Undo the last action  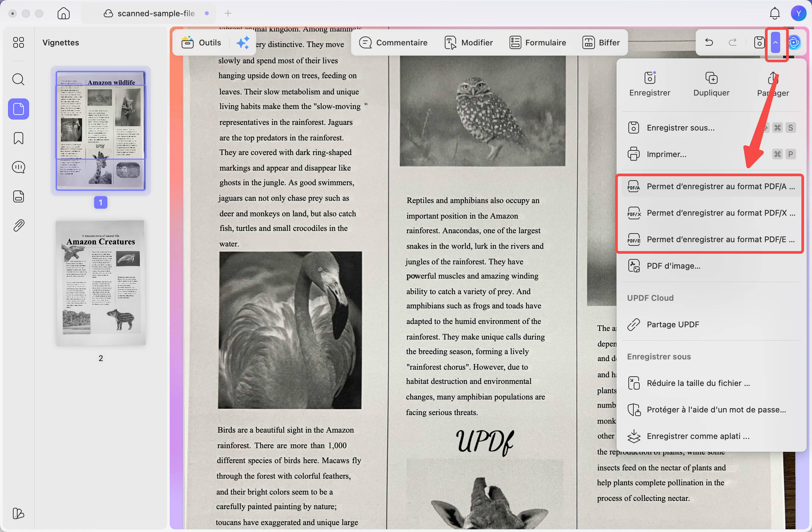tap(709, 42)
